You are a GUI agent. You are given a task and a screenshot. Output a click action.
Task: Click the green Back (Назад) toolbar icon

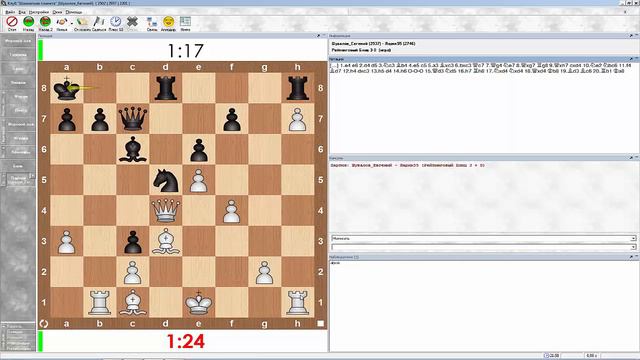click(29, 22)
